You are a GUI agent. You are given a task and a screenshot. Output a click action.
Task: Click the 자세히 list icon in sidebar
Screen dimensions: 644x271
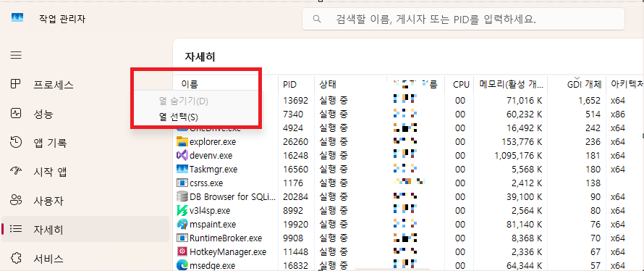point(15,230)
